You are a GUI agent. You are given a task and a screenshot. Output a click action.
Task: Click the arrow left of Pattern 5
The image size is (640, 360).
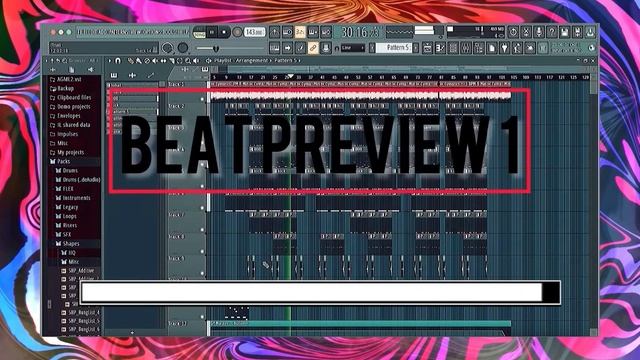tap(372, 48)
